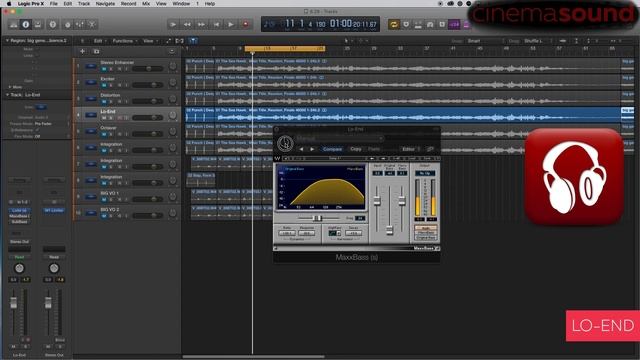Click the Distortion track icon
The image size is (640, 360).
[91, 99]
